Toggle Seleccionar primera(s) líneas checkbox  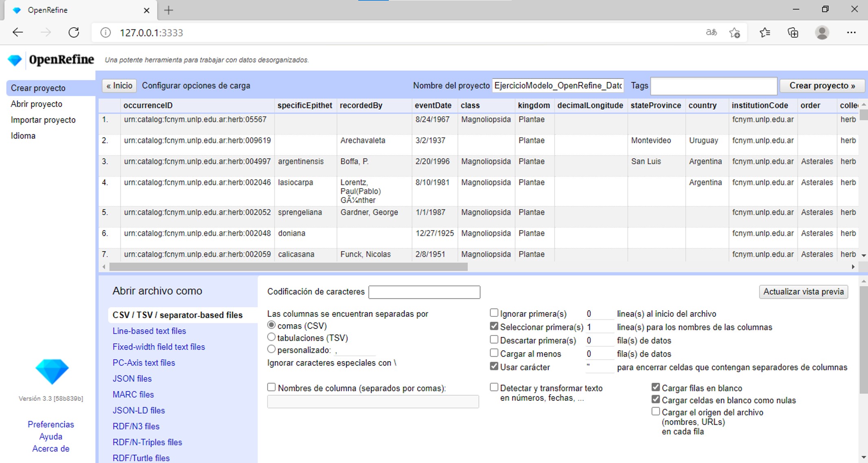(494, 326)
